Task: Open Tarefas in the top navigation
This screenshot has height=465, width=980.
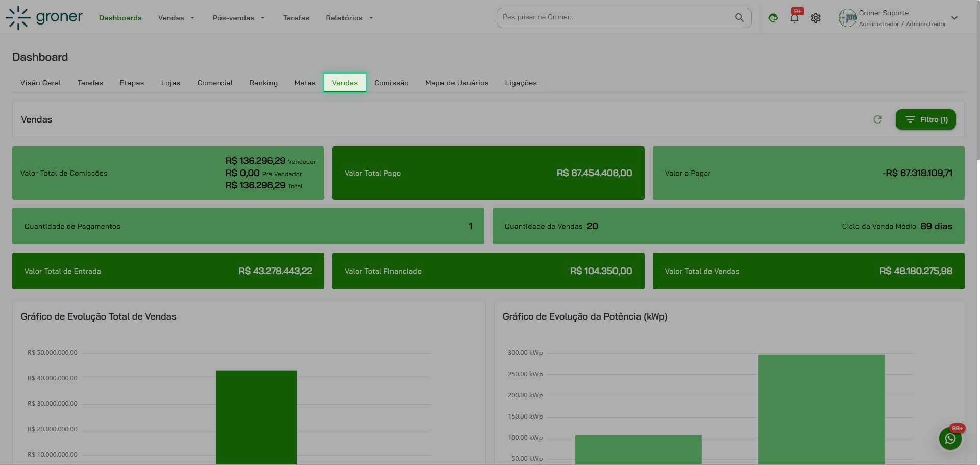Action: [296, 18]
